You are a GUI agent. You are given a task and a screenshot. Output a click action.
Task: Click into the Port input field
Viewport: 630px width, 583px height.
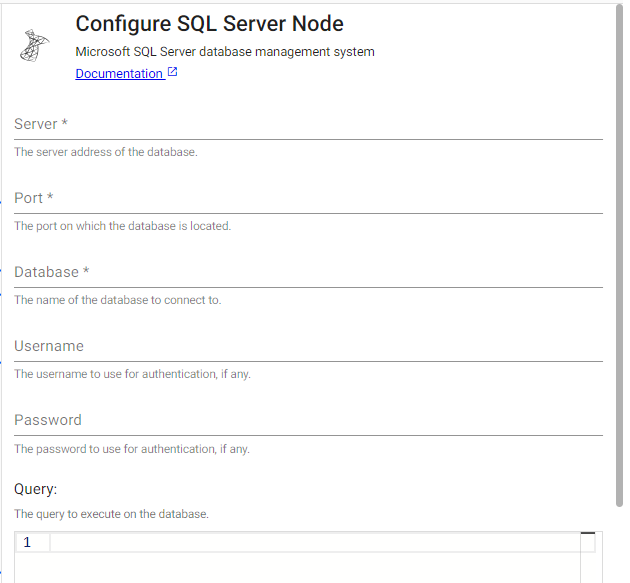(x=308, y=198)
